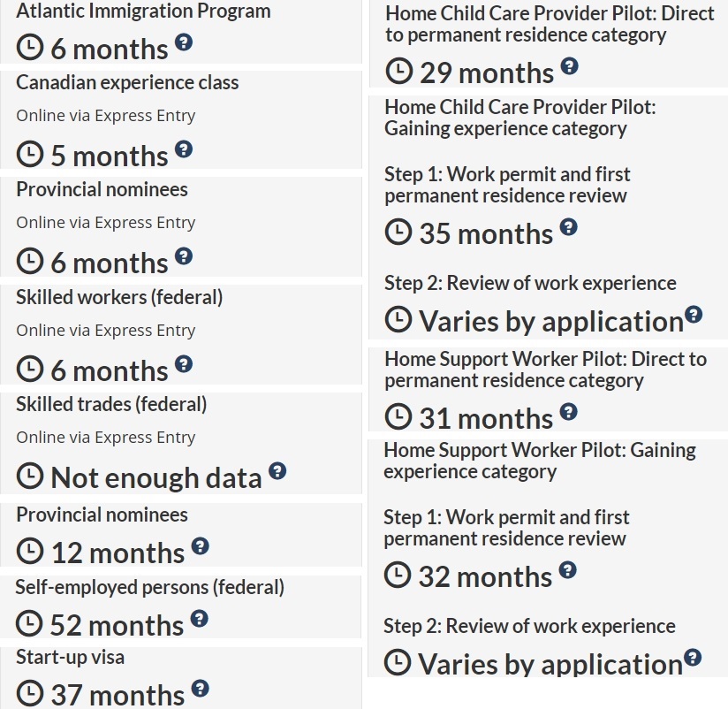Click the clock icon beside 52 months
Screen dimensions: 728x709
click(29, 625)
